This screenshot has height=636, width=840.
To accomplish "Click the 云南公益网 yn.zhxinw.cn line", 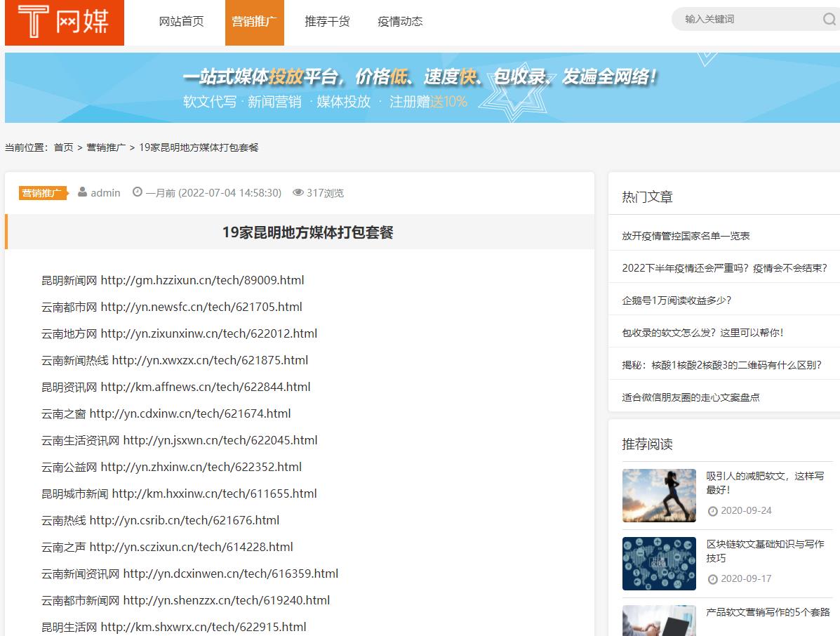I will point(171,468).
